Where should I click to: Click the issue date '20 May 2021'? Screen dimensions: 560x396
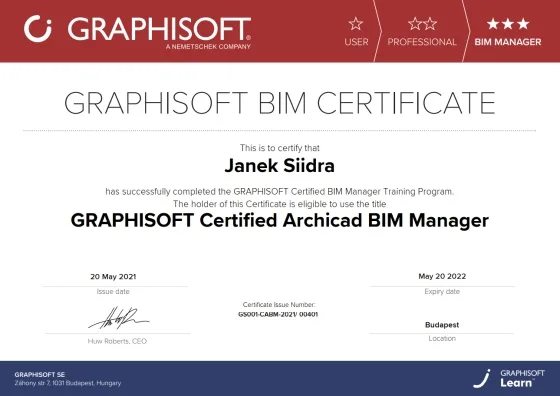coord(113,277)
